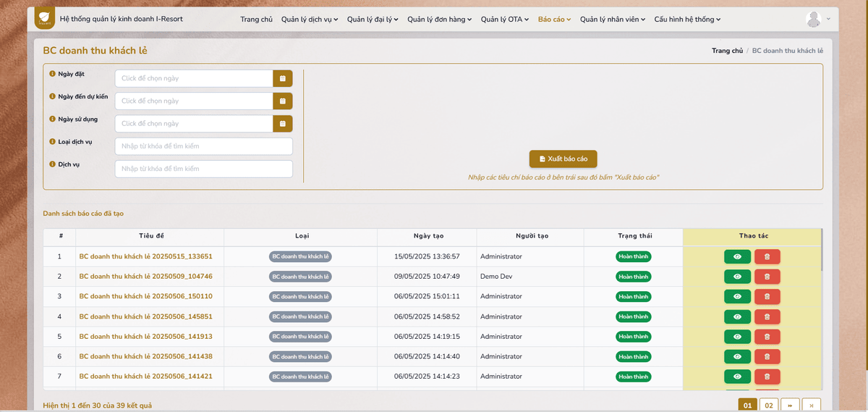Delete report 20250506_150110 with trash button
868x412 pixels.
pyautogui.click(x=767, y=296)
